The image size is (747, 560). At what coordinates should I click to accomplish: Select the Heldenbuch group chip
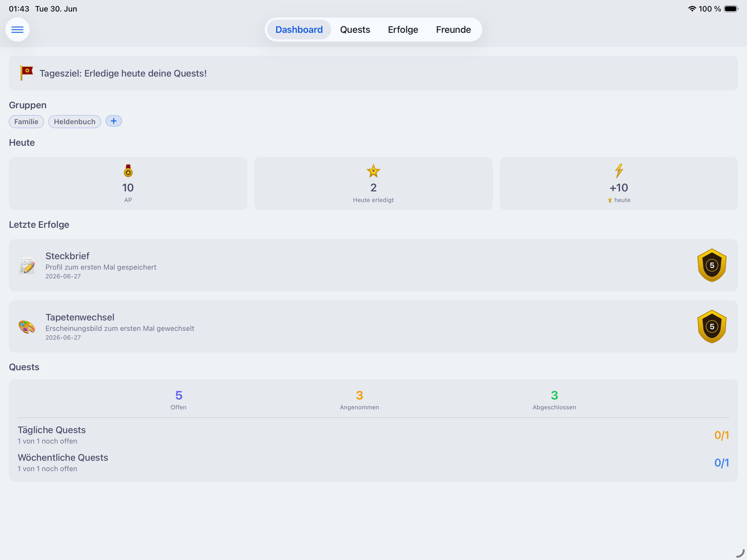click(x=75, y=122)
